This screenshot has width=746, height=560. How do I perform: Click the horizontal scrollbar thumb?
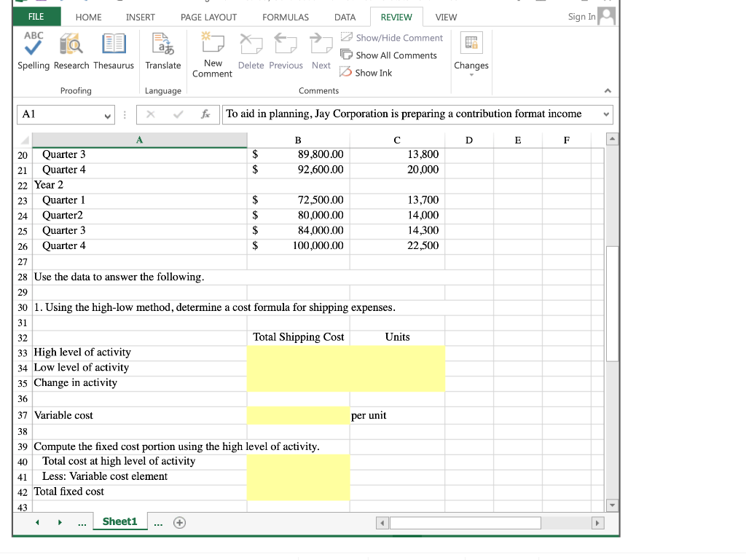click(466, 524)
